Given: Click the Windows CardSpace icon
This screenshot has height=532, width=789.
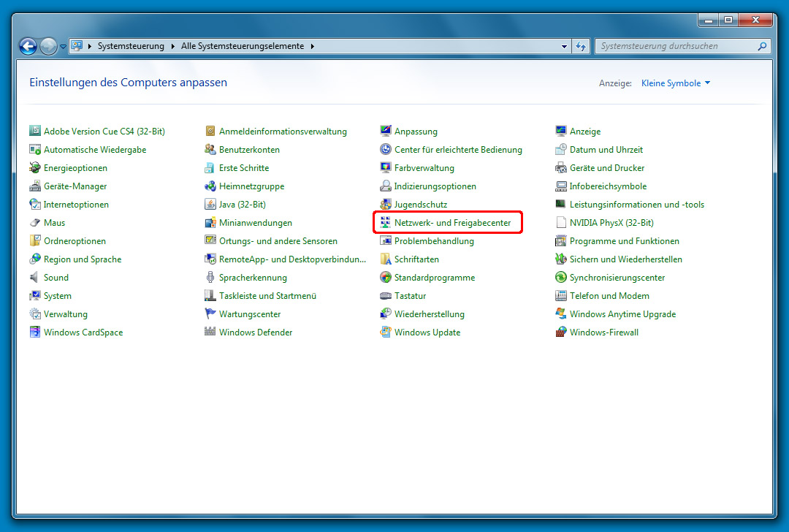Looking at the screenshot, I should click(x=35, y=332).
